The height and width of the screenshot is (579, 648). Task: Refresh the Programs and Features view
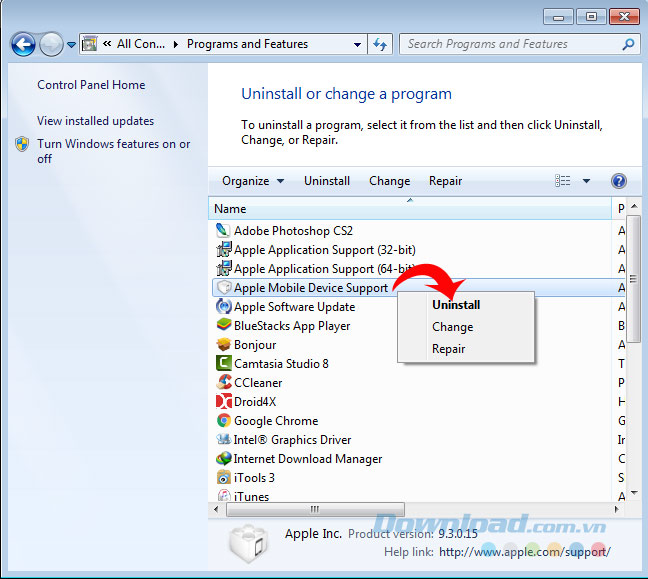380,44
